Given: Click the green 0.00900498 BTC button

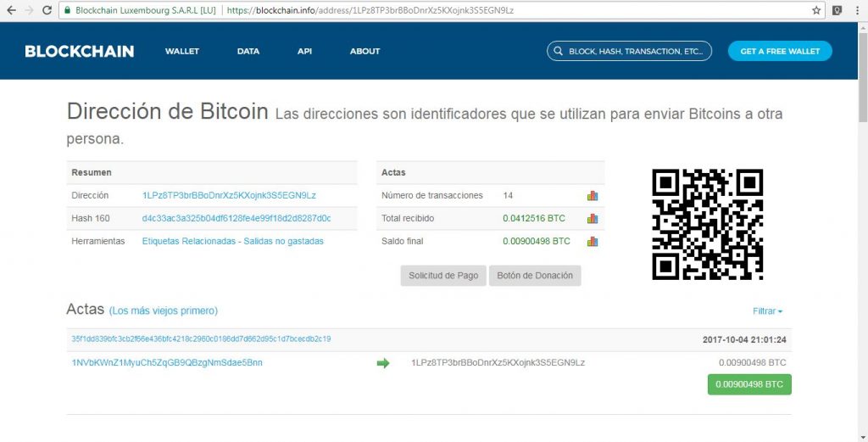Looking at the screenshot, I should point(749,384).
